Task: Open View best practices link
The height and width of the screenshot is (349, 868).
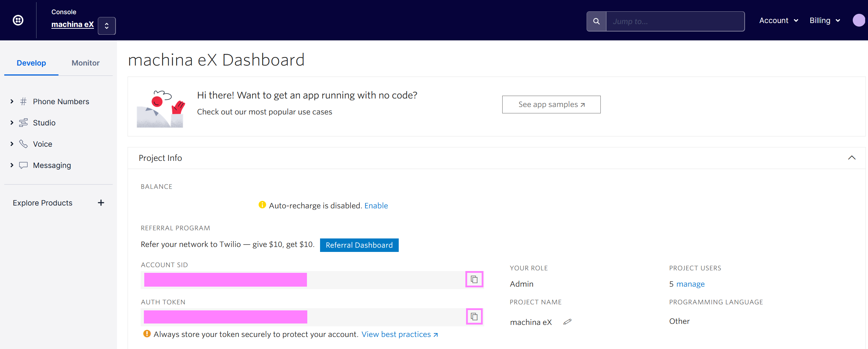Action: tap(400, 334)
